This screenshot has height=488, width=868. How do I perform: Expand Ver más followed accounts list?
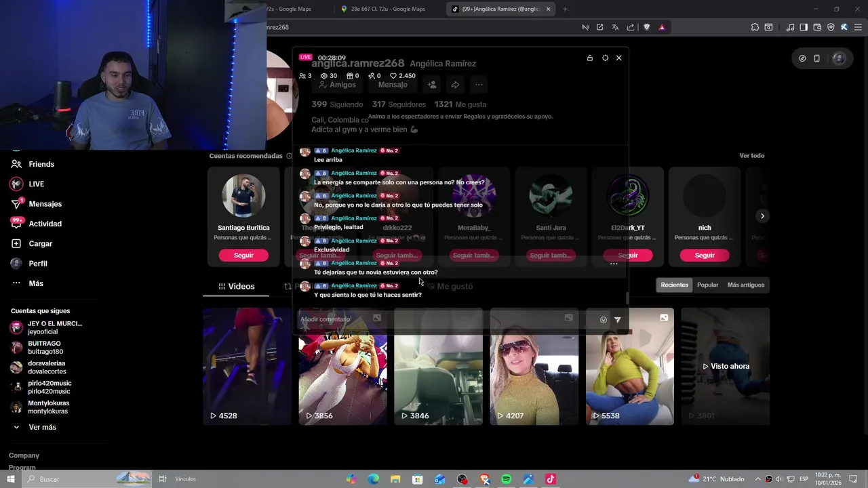[x=34, y=427]
